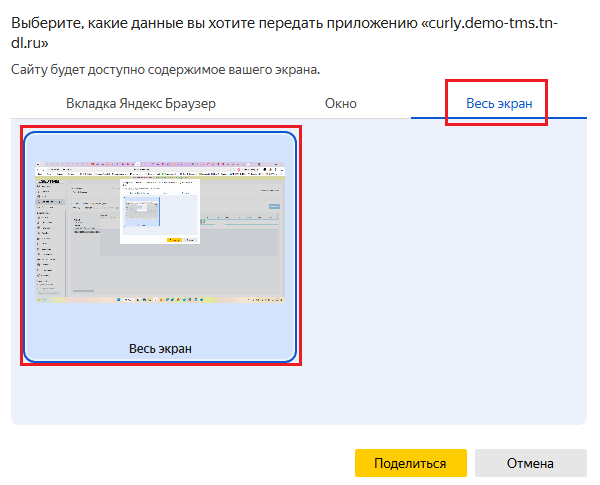Select the Весь экран tab
This screenshot has width=600, height=485.
coord(499,103)
